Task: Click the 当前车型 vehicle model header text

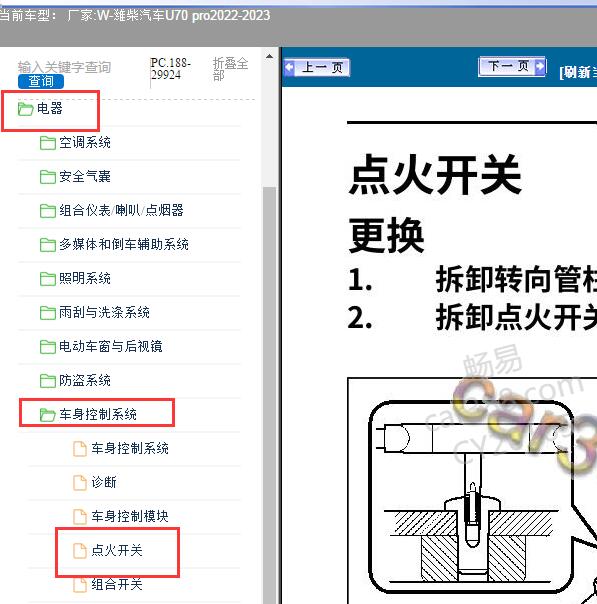Action: [135, 16]
